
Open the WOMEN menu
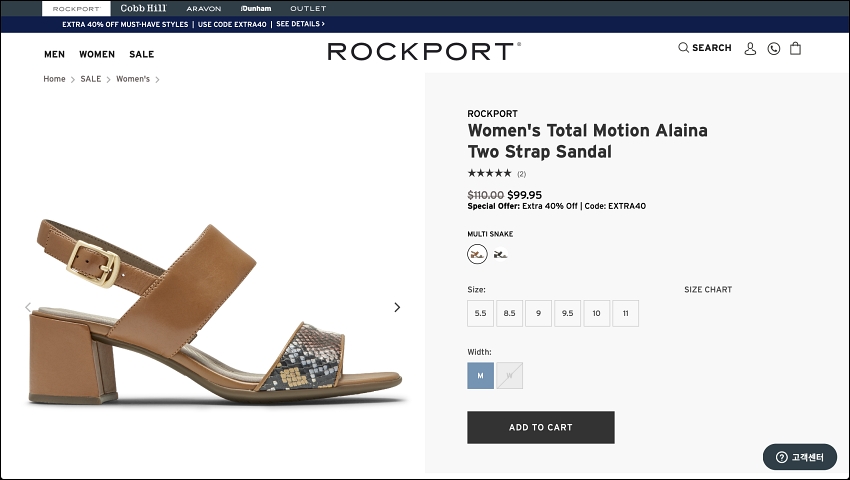(x=97, y=54)
